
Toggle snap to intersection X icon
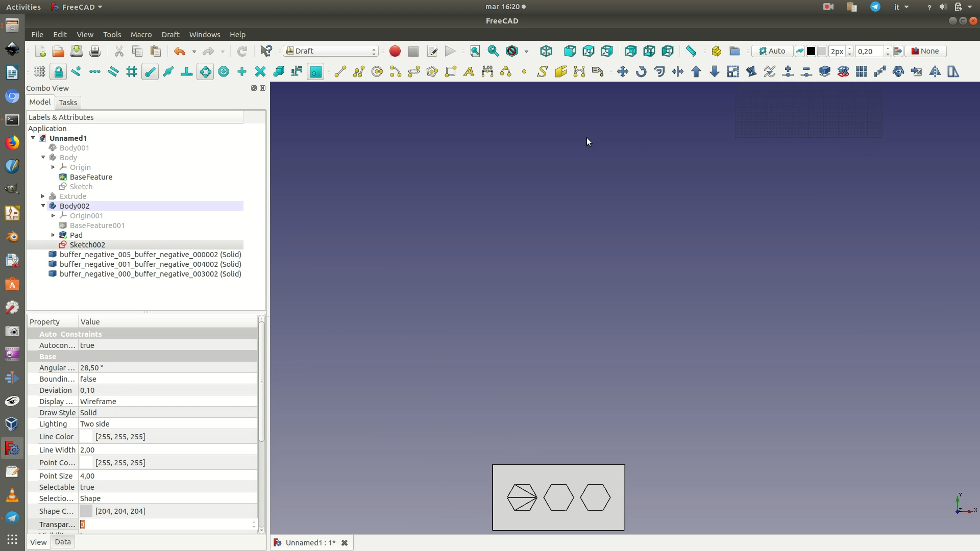[x=260, y=71]
